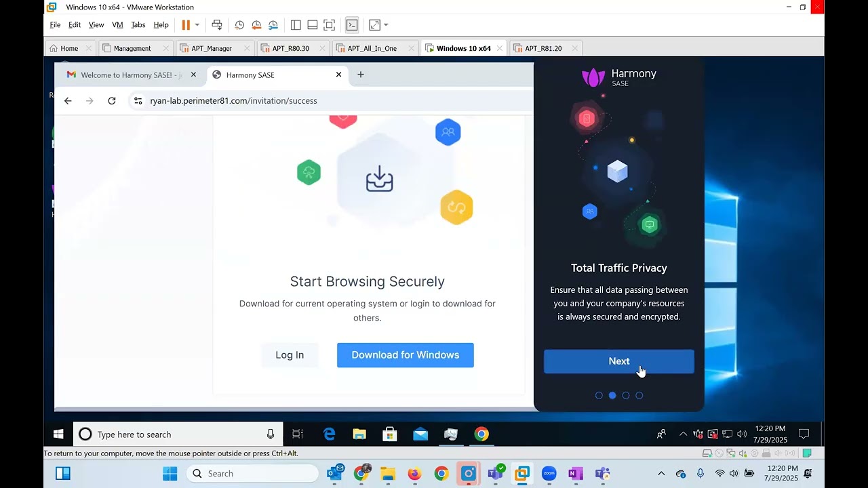868x488 pixels.
Task: Open the File menu in VMware
Action: coord(56,25)
